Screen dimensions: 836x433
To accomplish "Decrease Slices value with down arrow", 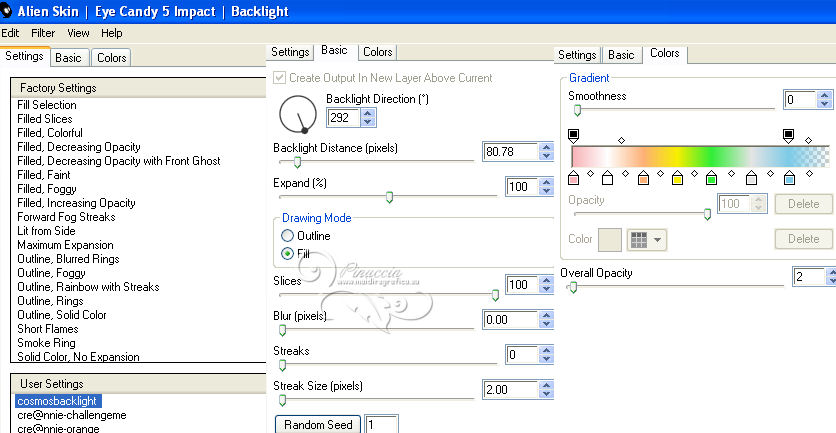I will coord(545,289).
